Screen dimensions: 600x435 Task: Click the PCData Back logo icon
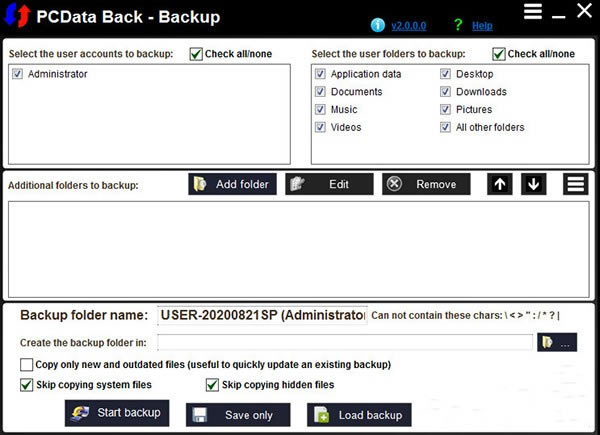click(x=17, y=15)
